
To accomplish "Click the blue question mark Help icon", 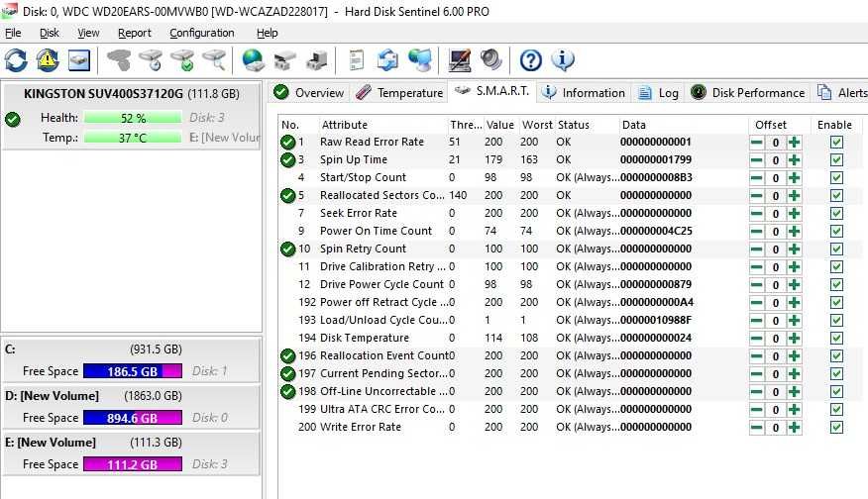I will (x=530, y=60).
